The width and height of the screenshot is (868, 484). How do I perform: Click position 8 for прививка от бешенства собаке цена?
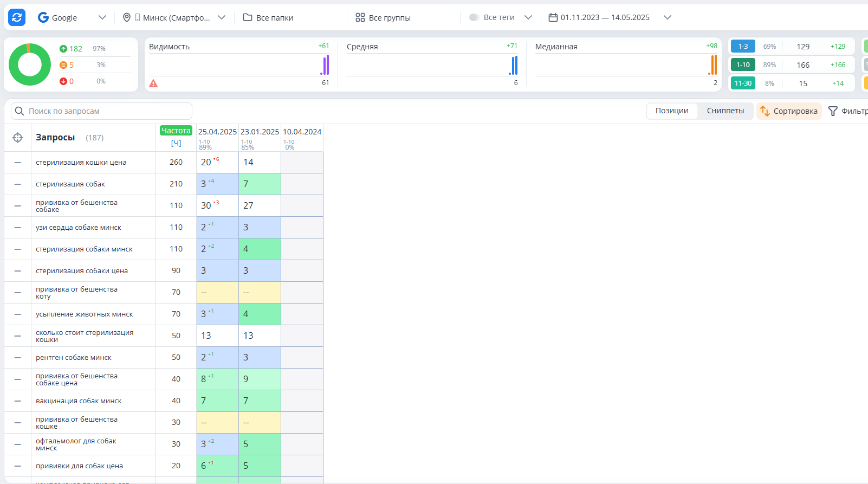click(x=204, y=379)
